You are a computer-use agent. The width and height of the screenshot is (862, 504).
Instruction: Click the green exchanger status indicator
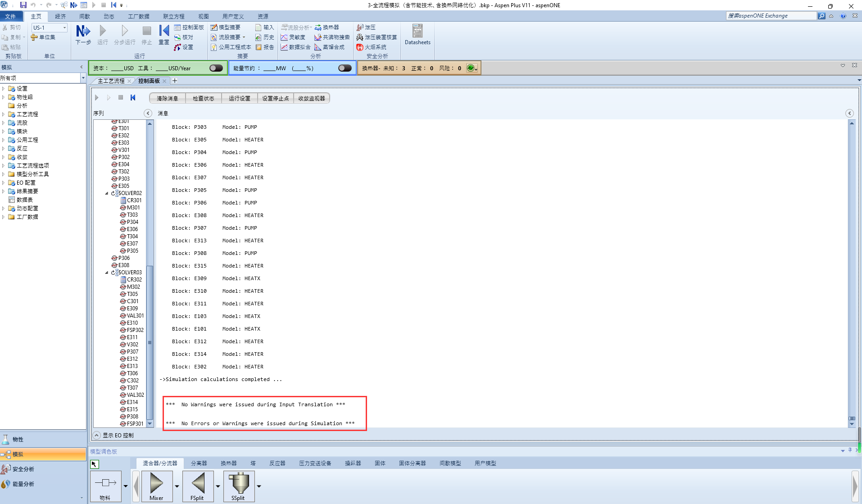[x=471, y=68]
